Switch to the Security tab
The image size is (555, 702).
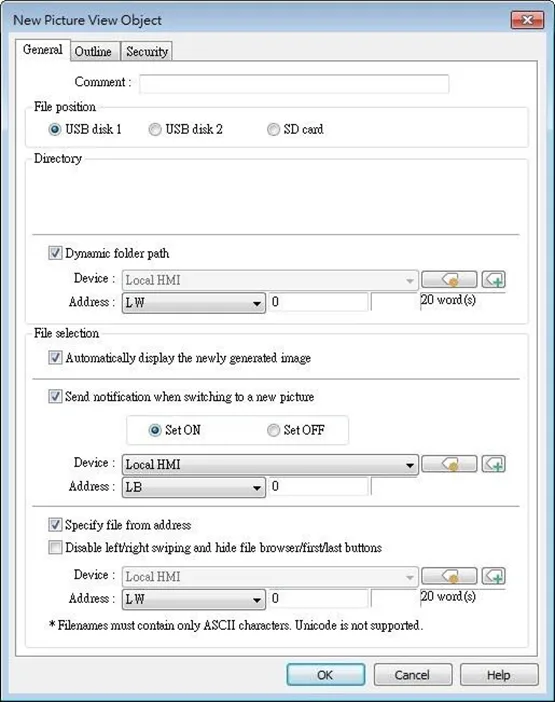[147, 51]
